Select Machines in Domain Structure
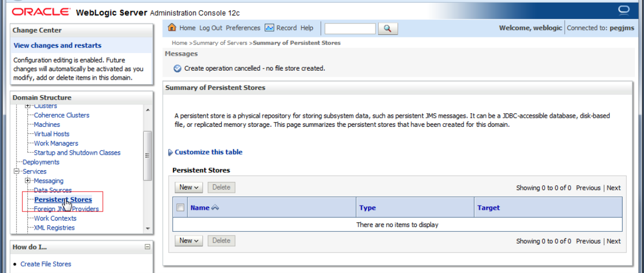644x273 pixels. (47, 125)
